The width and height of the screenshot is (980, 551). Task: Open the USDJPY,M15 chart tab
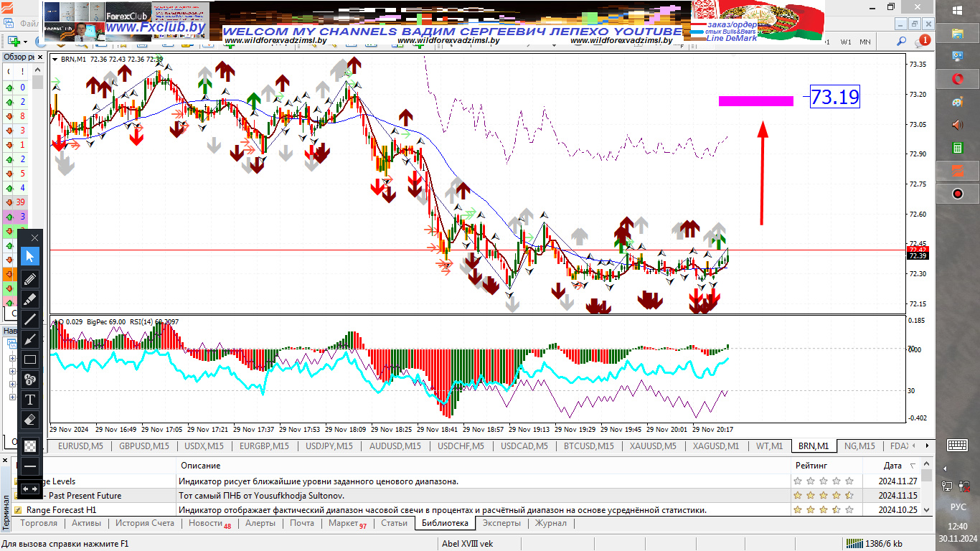click(329, 446)
